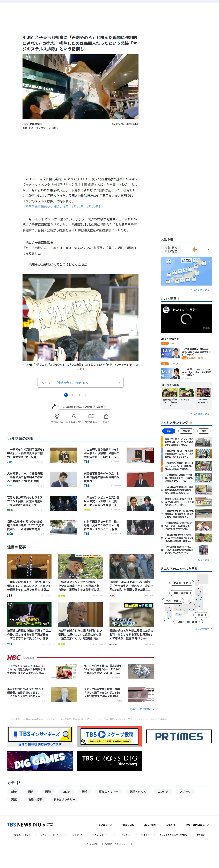Click the TBS スクープ投稿 banner

109,736
